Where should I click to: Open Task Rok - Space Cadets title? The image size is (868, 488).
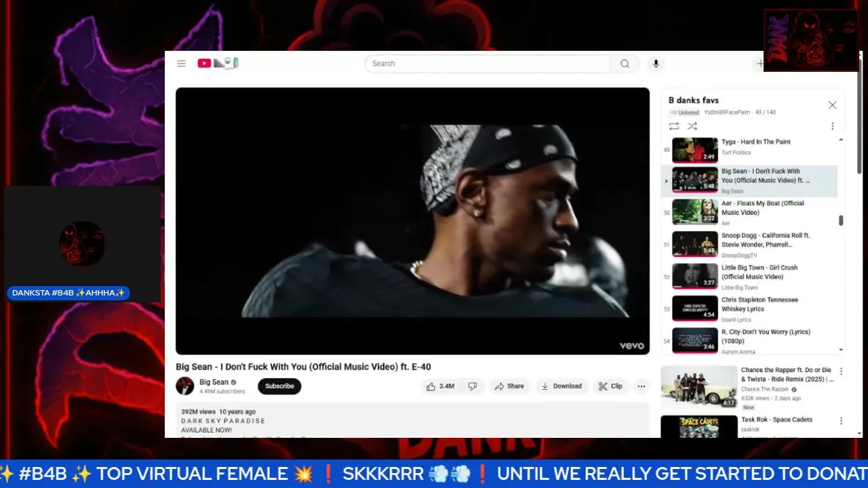[776, 420]
